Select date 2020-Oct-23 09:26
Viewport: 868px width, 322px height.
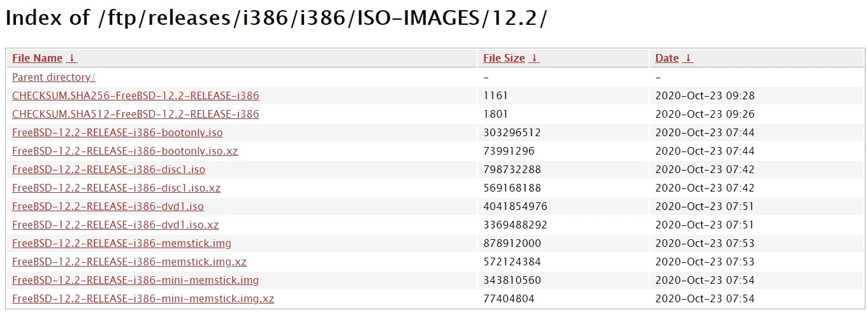point(705,114)
